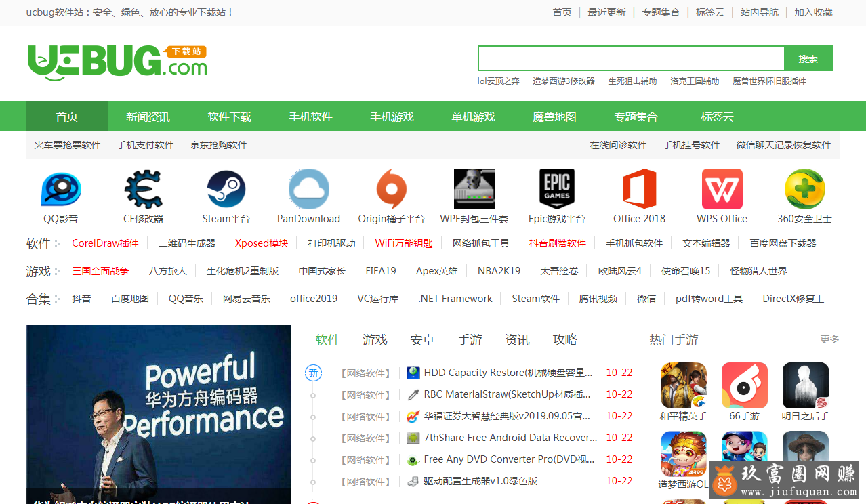
Task: Open the 魔兽世界怀旧服插件 hot search link
Action: coord(770,81)
